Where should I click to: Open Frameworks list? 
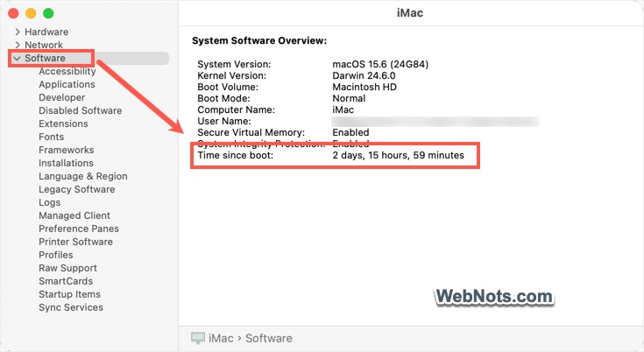[x=67, y=150]
